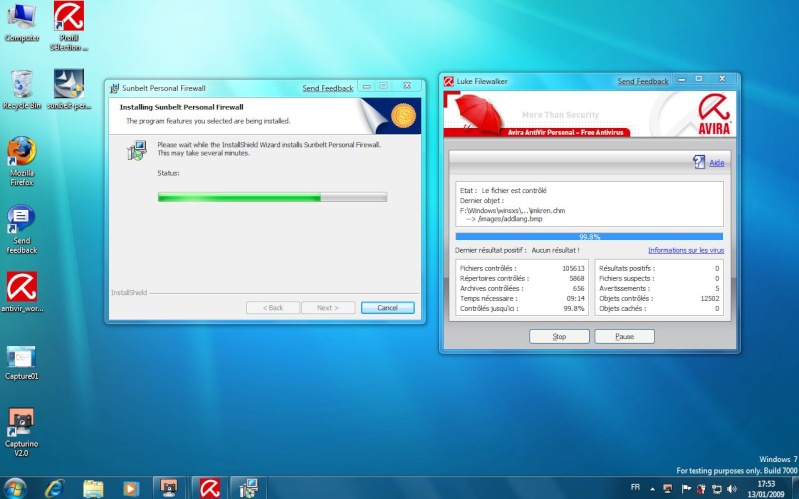
Task: Stop the Avira scan
Action: coord(559,336)
